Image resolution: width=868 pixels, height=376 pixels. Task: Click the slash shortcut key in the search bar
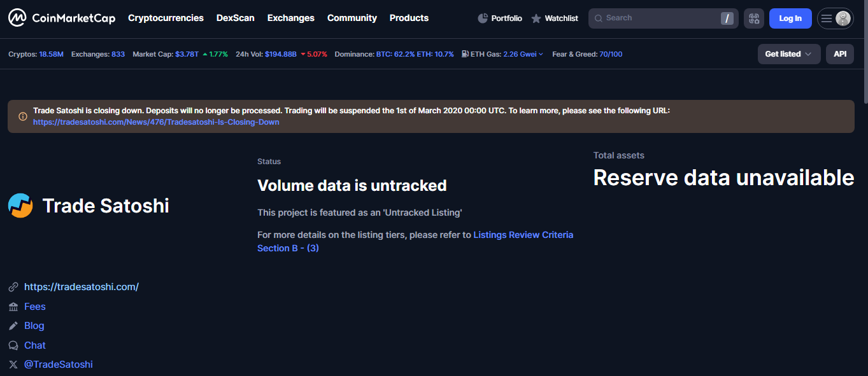tap(727, 18)
